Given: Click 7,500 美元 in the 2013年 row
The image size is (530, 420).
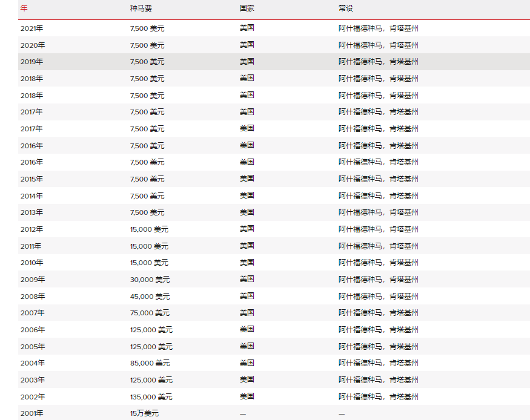Looking at the screenshot, I should coord(147,212).
